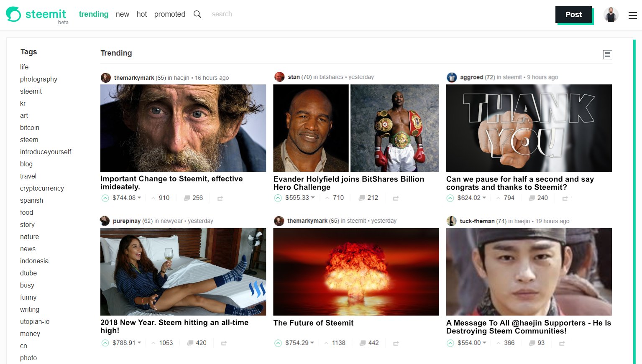
Task: Show the 1053 votes list
Action: 166,343
